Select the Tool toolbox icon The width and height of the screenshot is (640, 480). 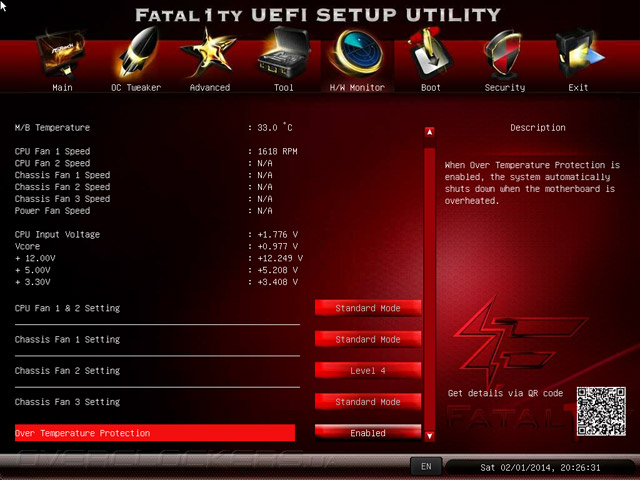[284, 53]
